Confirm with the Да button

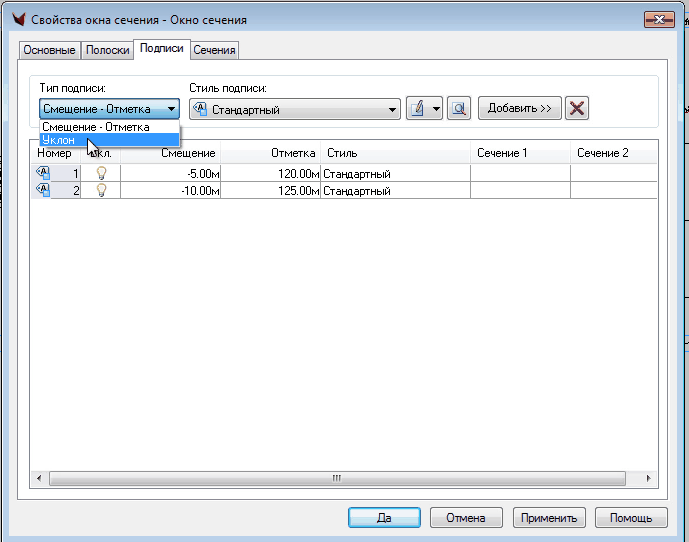coord(384,518)
